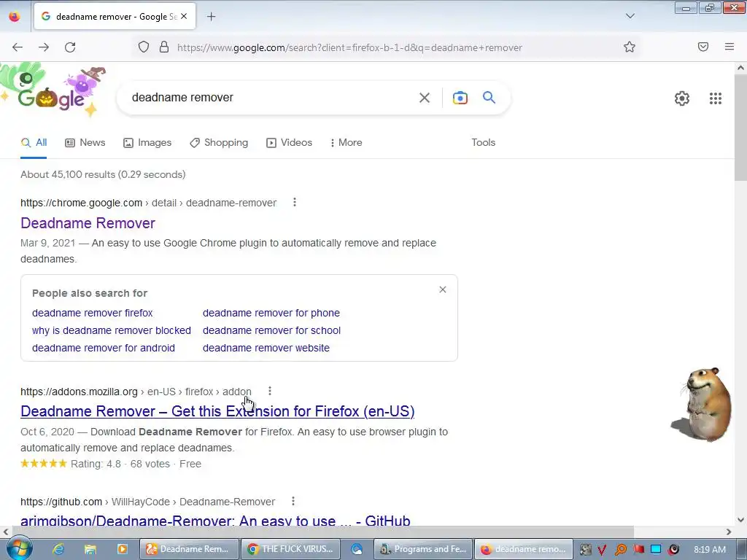The height and width of the screenshot is (560, 747).
Task: Search deadname remover for android
Action: point(104,348)
